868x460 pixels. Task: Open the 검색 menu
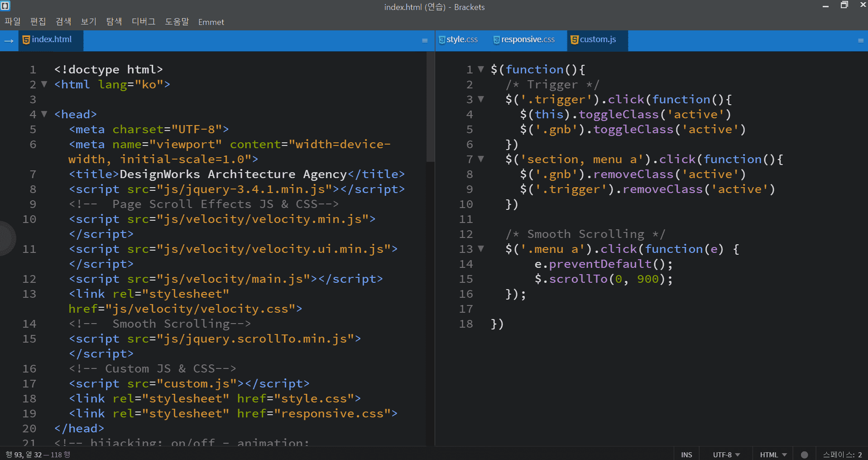click(x=63, y=22)
